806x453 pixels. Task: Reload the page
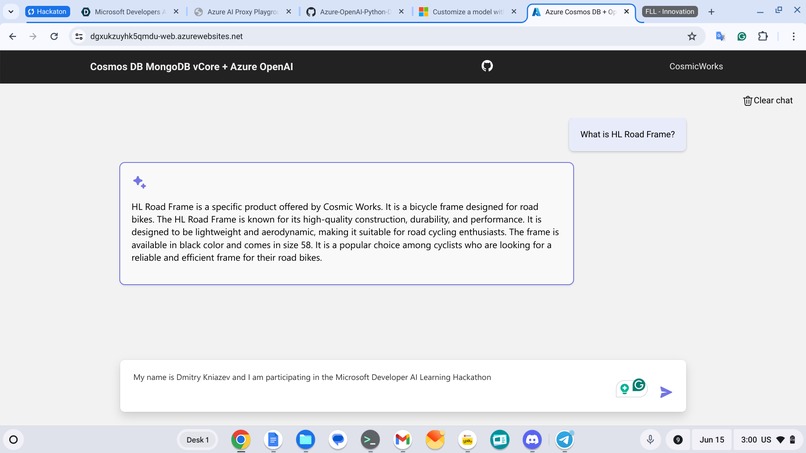pyautogui.click(x=54, y=37)
